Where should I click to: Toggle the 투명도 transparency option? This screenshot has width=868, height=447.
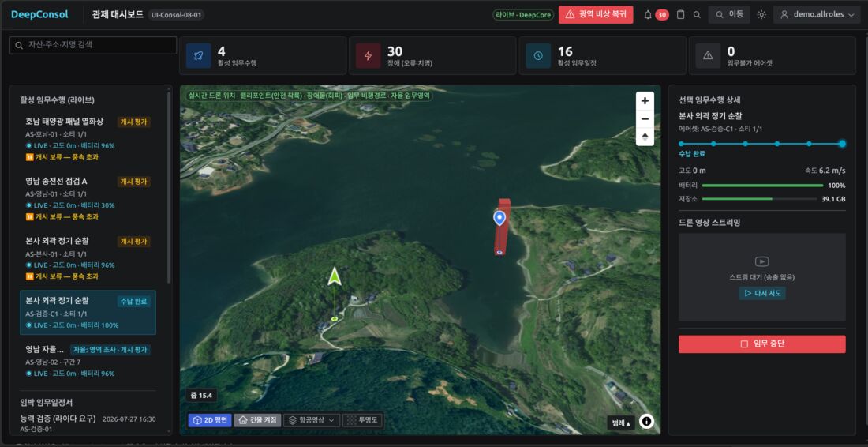click(x=362, y=420)
